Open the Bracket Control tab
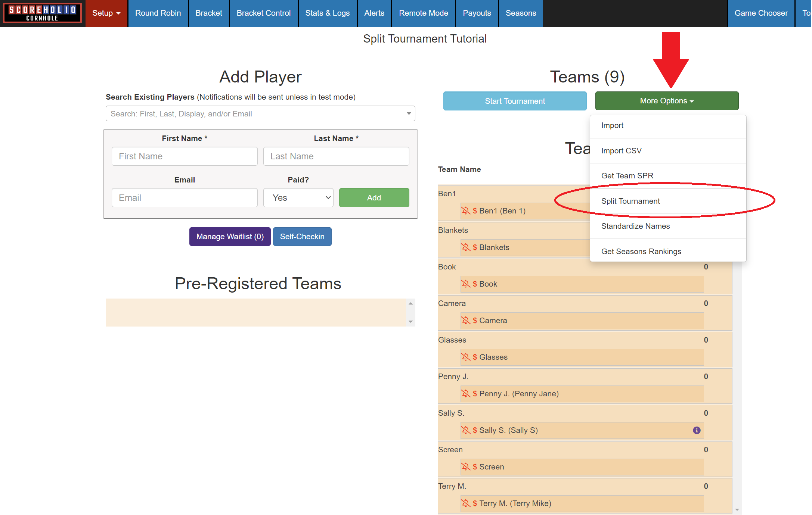This screenshot has width=812, height=515. (263, 13)
